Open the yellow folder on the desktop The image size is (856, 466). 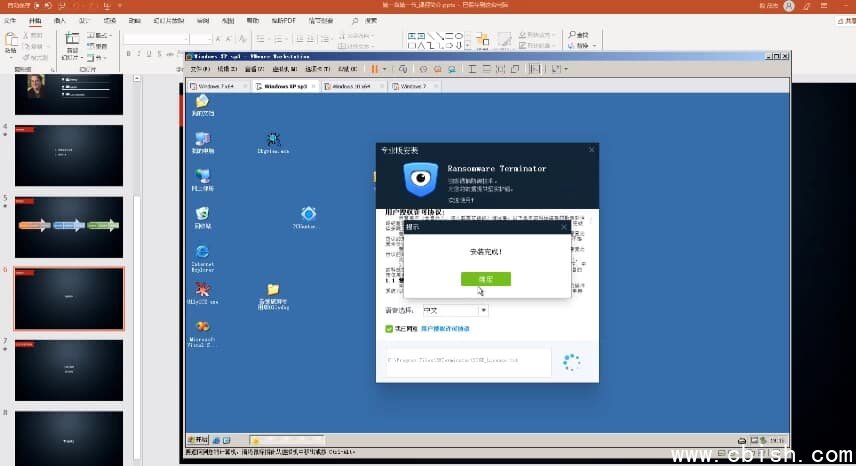pyautogui.click(x=273, y=289)
